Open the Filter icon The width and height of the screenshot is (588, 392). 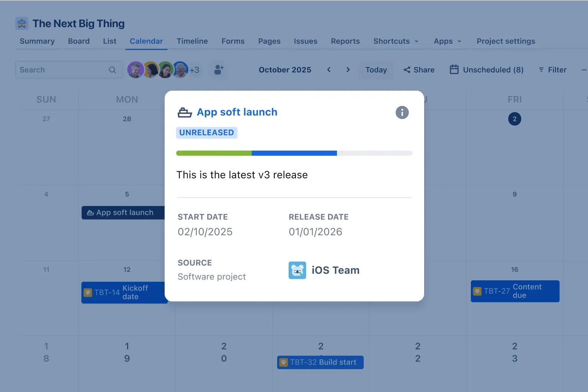coord(542,70)
